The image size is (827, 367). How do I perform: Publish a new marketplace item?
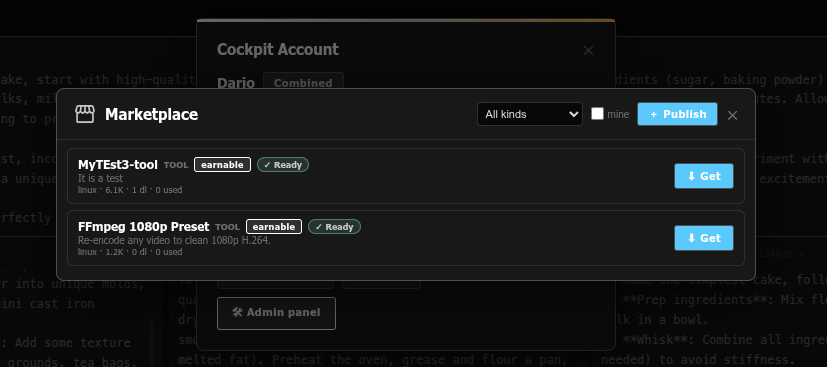click(677, 114)
